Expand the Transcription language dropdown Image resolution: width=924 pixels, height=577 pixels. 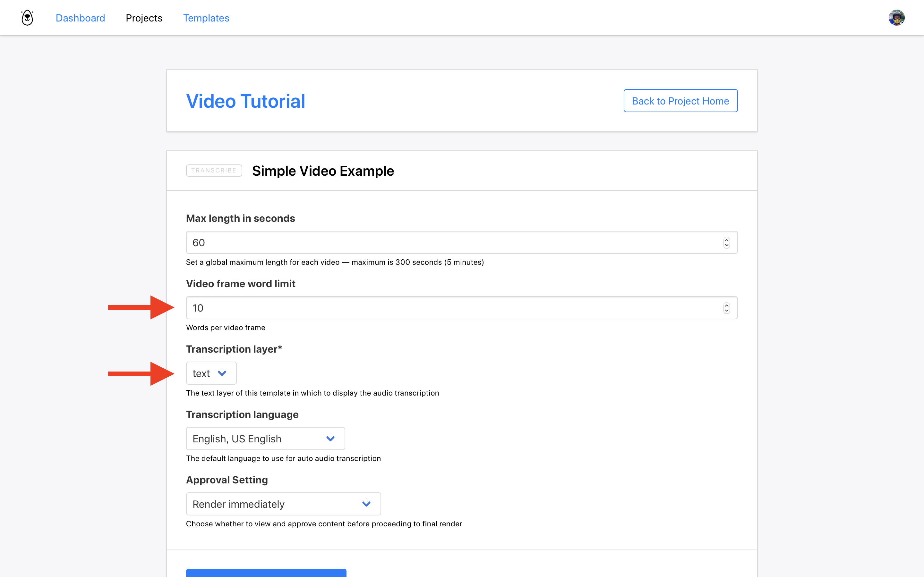265,439
